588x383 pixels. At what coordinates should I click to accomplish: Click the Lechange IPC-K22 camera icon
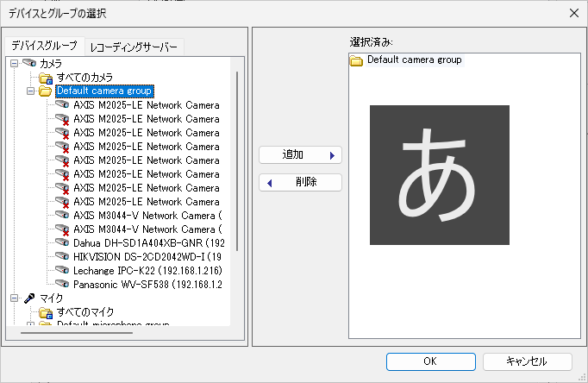tap(62, 270)
